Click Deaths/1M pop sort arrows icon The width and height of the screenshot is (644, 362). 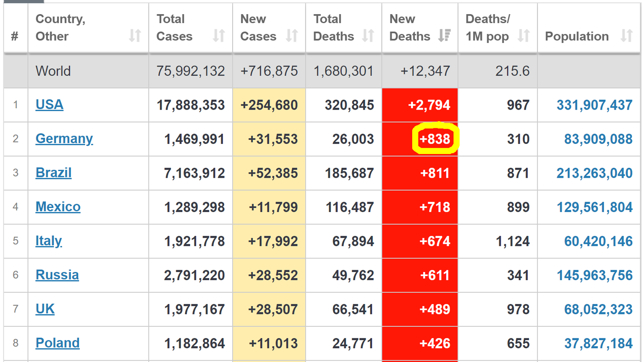point(523,36)
